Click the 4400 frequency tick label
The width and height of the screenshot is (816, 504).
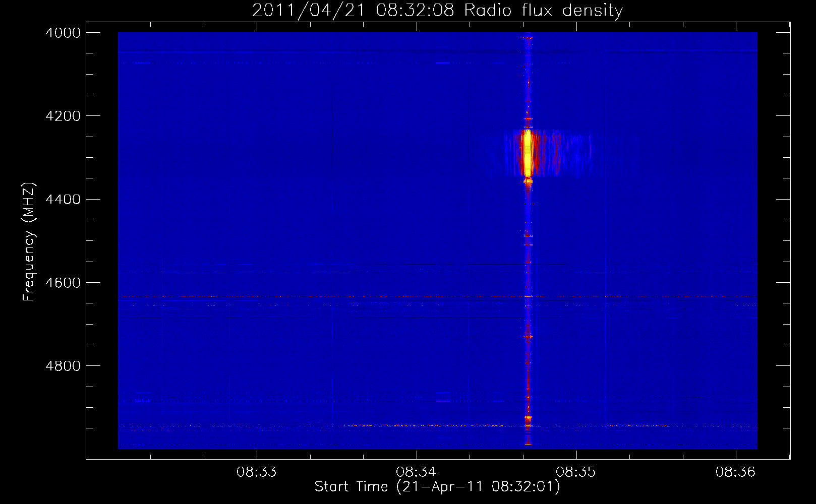[63, 200]
